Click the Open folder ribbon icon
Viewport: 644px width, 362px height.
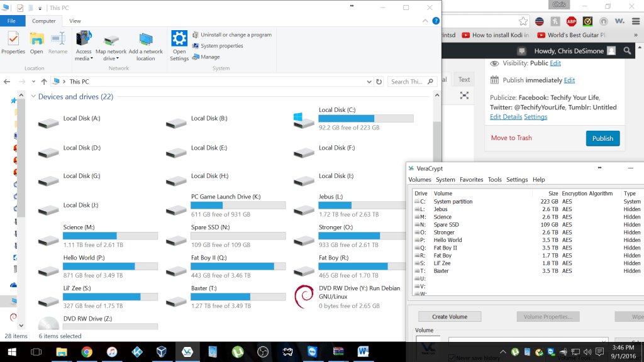[36, 43]
